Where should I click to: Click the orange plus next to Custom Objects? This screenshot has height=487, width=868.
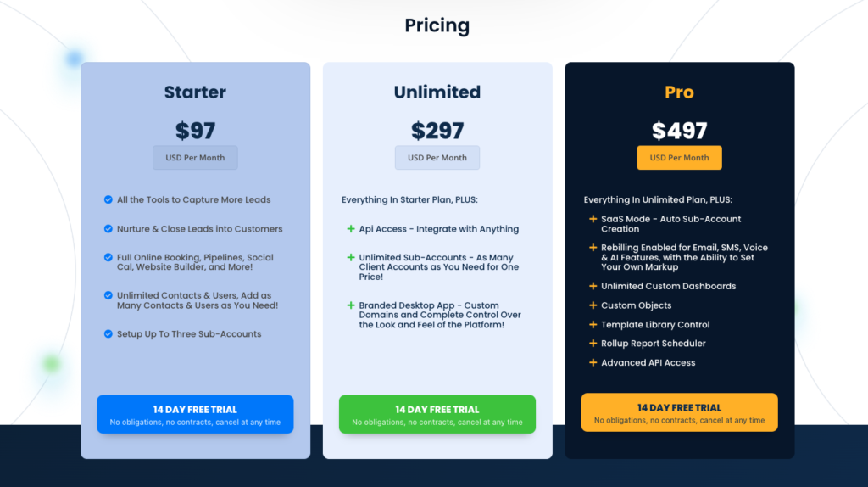pos(593,305)
